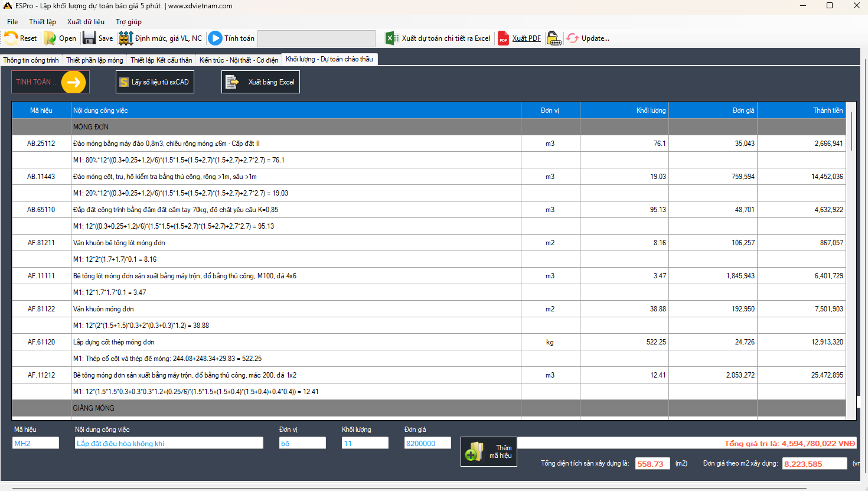This screenshot has height=491, width=868.
Task: Click the padlock license icon
Action: click(553, 38)
